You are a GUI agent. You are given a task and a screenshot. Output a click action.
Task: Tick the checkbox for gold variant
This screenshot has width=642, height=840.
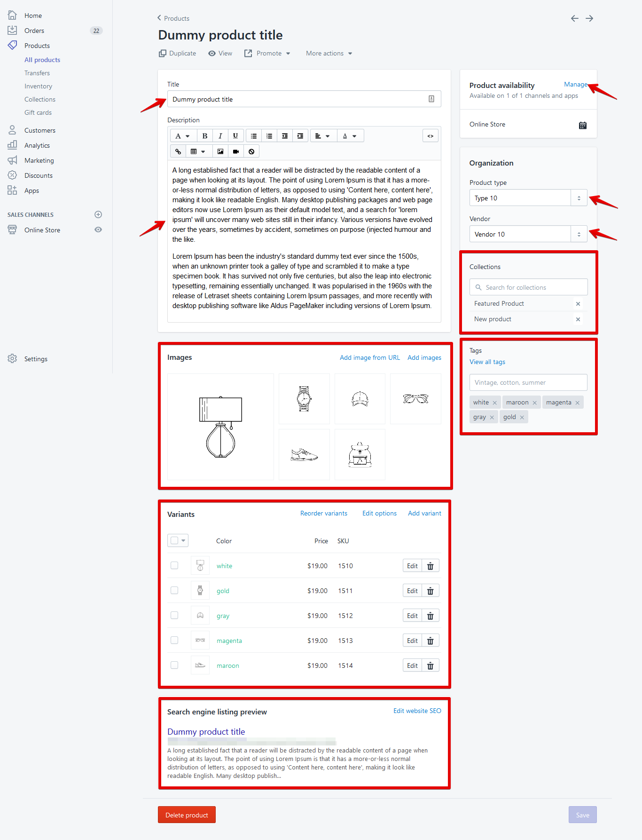coord(174,590)
